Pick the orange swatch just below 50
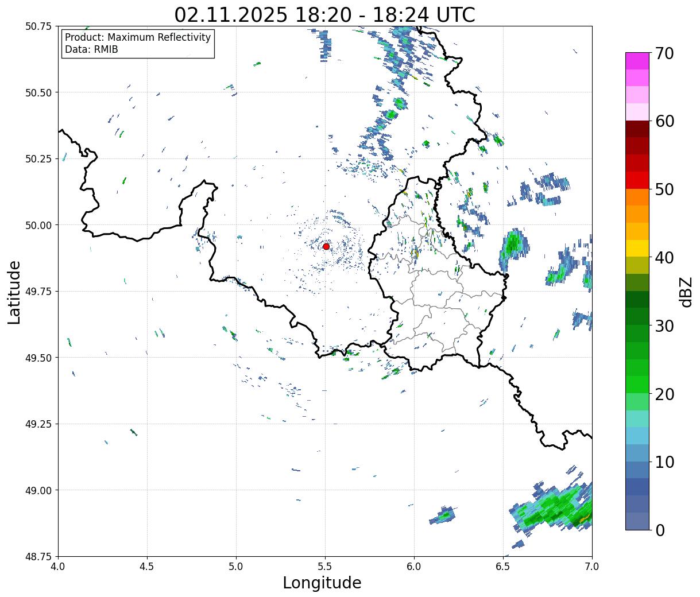 click(x=637, y=197)
